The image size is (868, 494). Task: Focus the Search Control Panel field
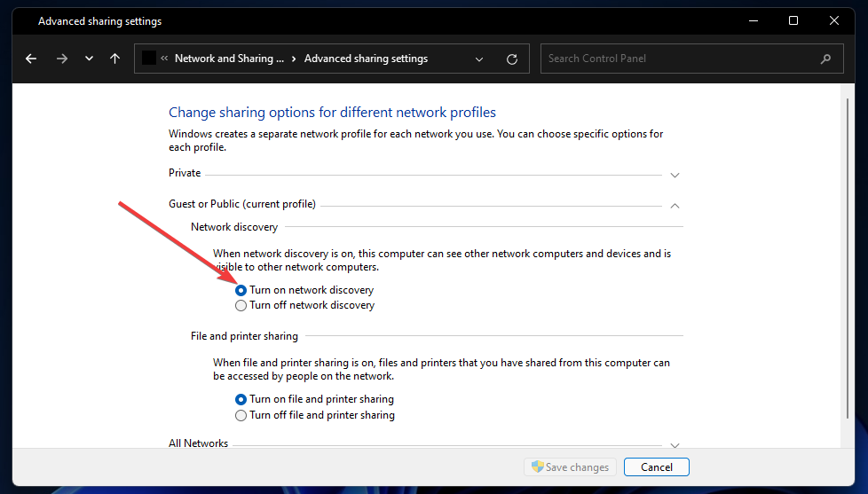pos(679,59)
